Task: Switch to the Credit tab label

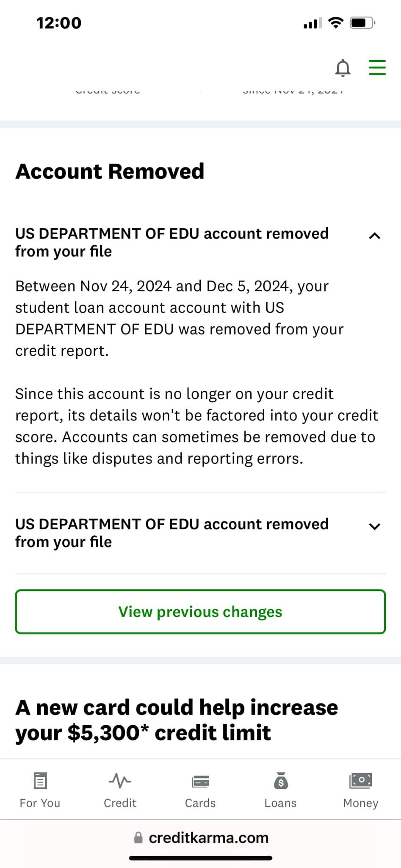Action: pyautogui.click(x=120, y=803)
